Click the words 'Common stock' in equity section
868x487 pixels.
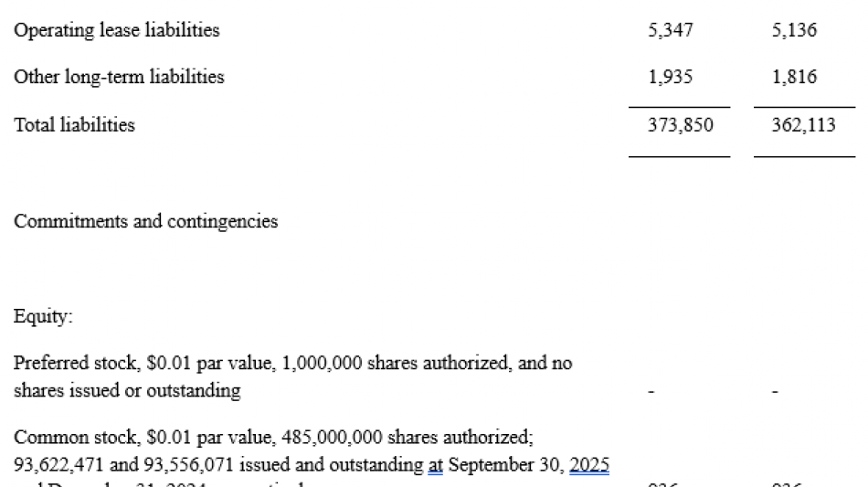point(59,438)
